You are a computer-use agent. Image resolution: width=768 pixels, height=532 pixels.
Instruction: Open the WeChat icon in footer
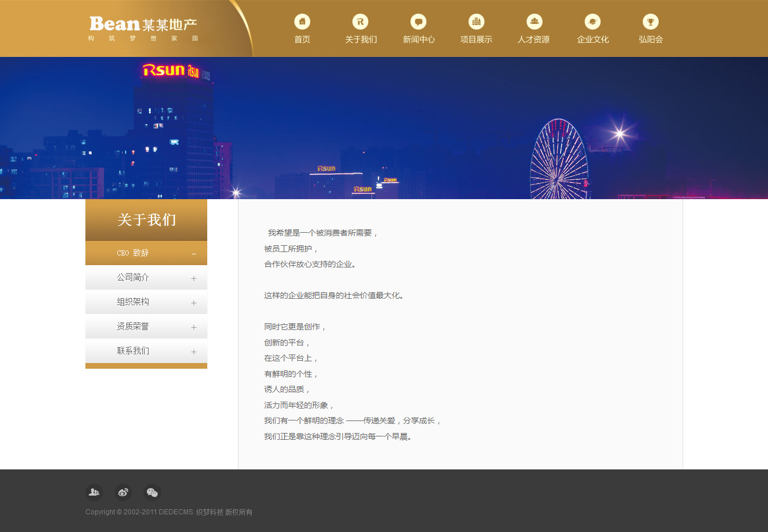click(x=152, y=492)
